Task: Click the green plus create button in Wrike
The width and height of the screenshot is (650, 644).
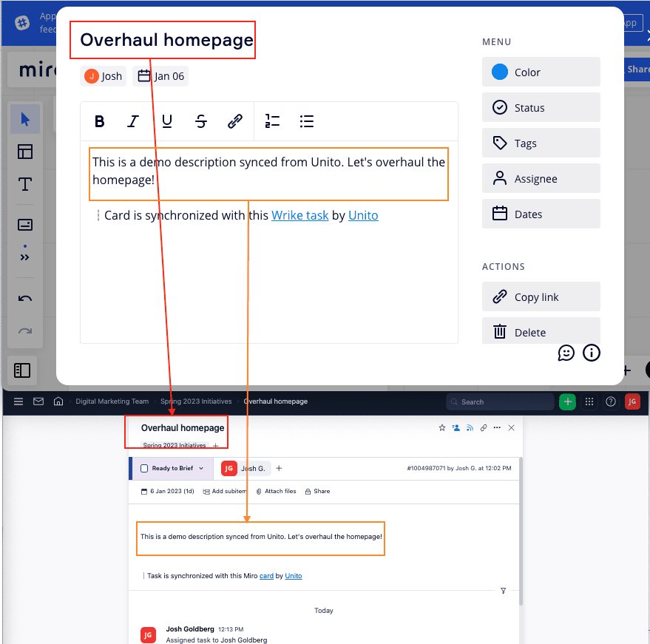Action: pyautogui.click(x=567, y=401)
